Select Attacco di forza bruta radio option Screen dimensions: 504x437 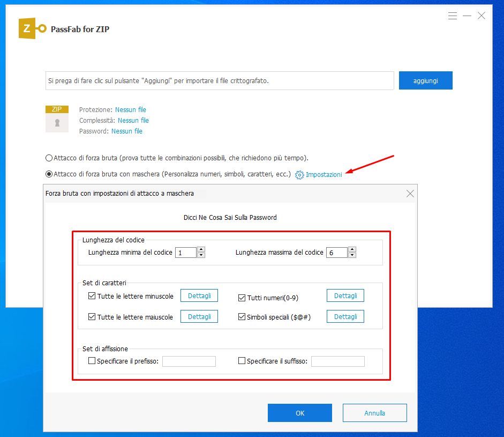coord(49,158)
